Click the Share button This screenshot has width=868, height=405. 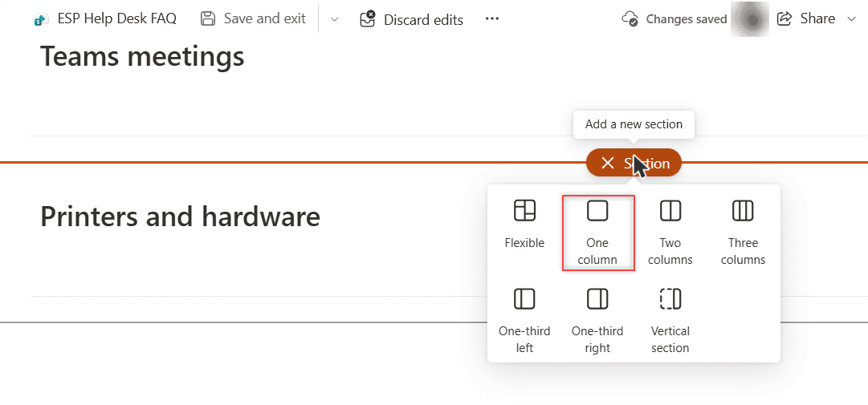(806, 19)
